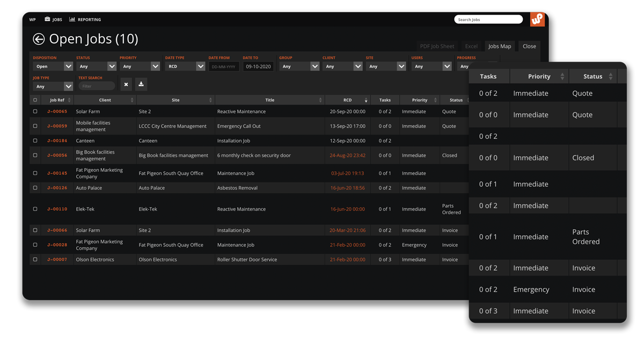Open job link J-00056
The image size is (644, 349).
pos(57,155)
